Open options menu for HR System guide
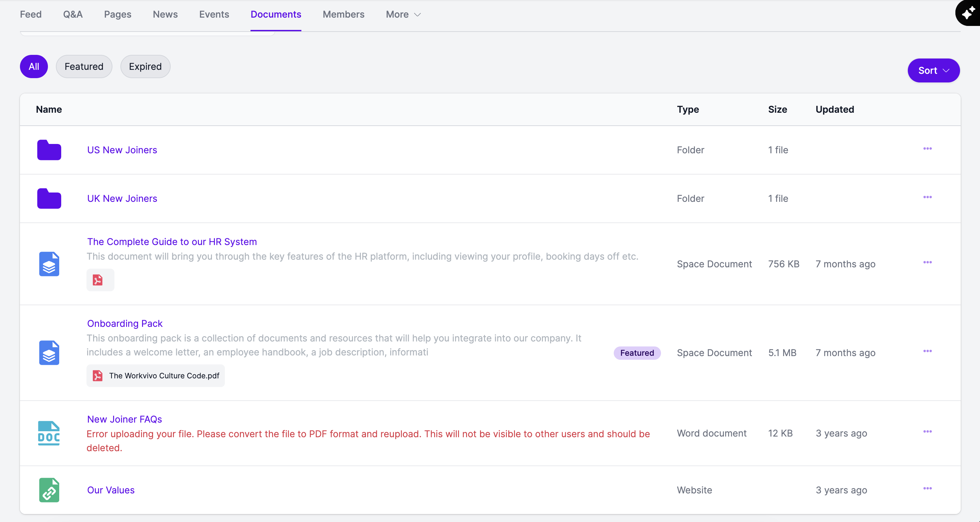The image size is (980, 522). click(x=927, y=262)
